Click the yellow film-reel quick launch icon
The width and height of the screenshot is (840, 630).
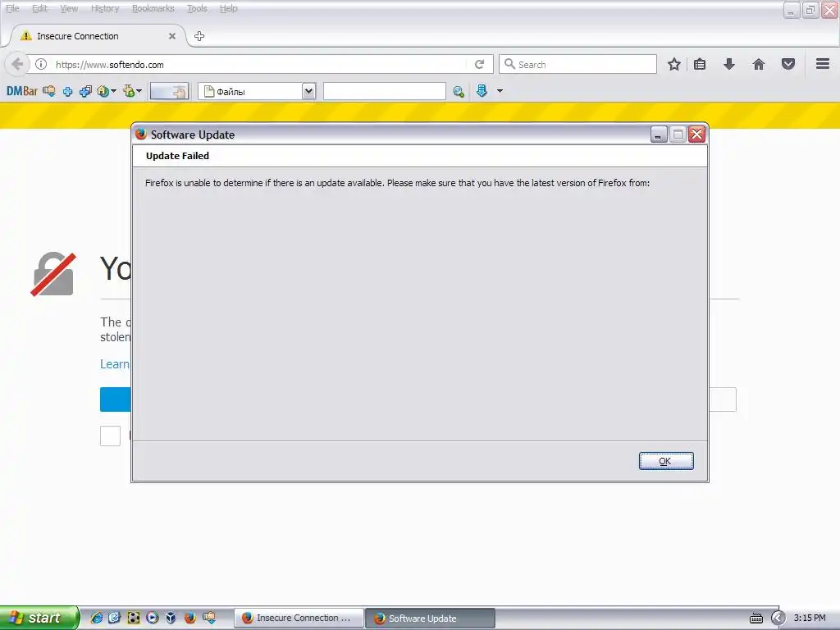click(x=134, y=618)
